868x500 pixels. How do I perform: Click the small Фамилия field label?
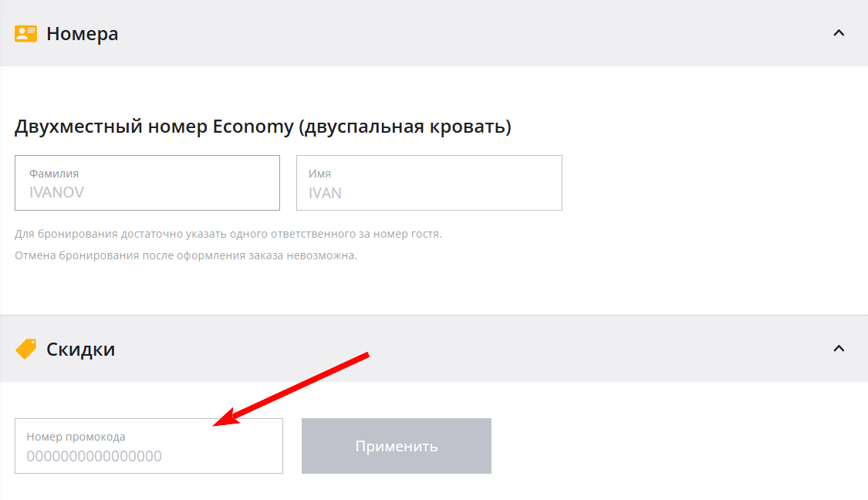[x=54, y=174]
